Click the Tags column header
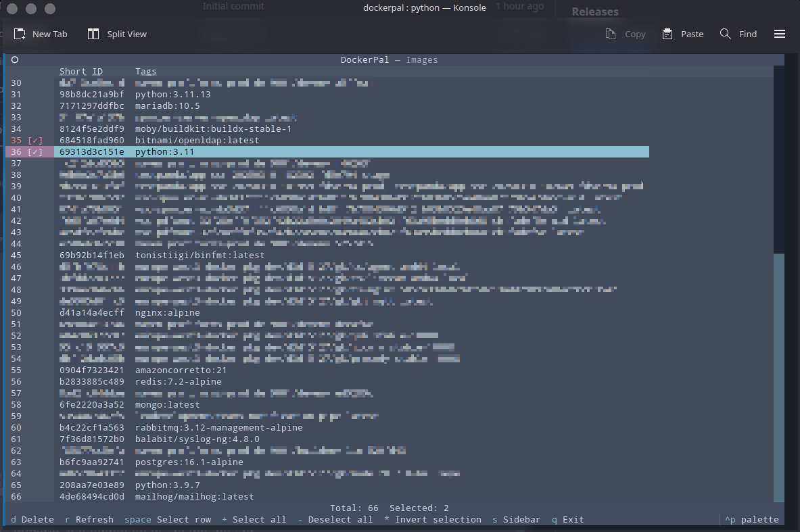 tap(146, 72)
